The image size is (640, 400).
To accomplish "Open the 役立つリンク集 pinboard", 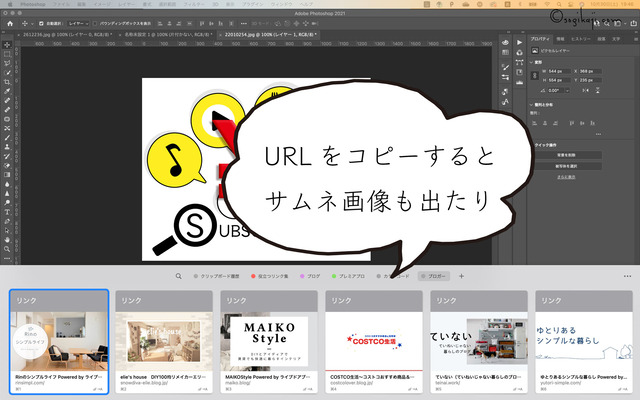I will tap(269, 276).
